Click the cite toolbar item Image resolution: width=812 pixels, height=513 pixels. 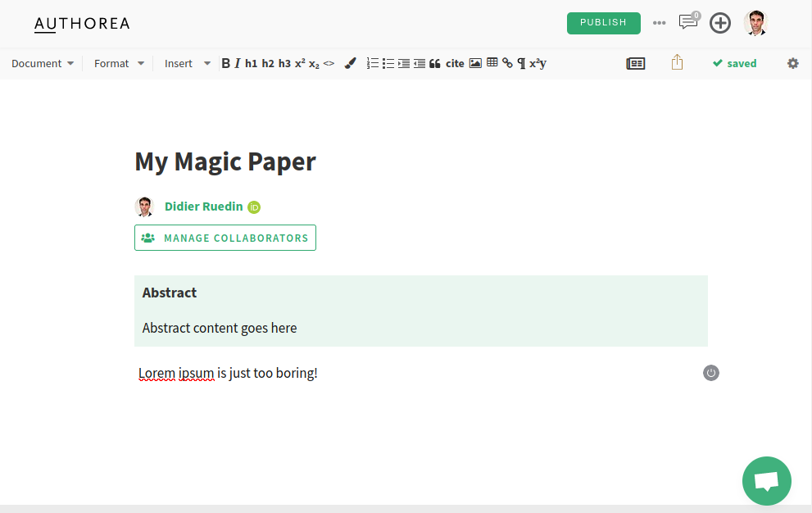[x=455, y=63]
